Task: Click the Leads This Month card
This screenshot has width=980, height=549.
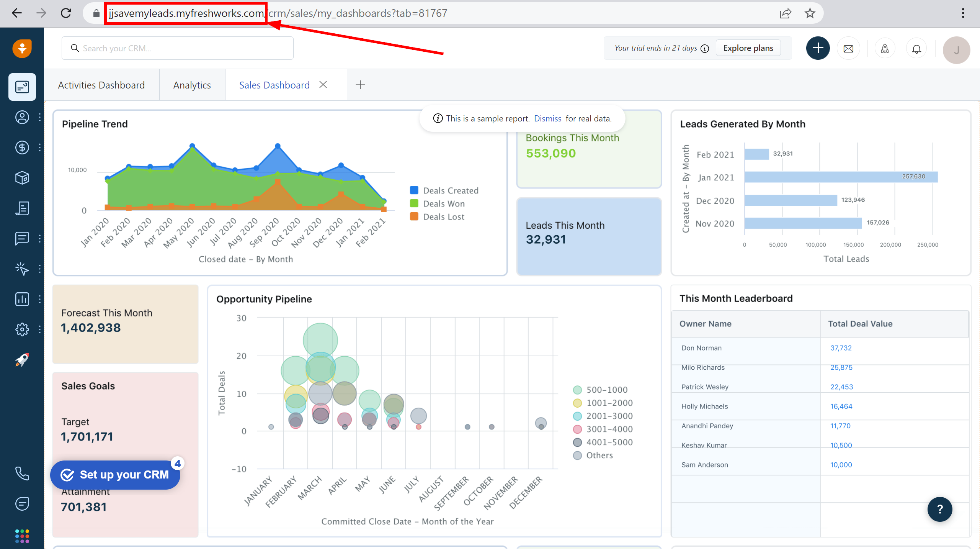Action: 589,236
